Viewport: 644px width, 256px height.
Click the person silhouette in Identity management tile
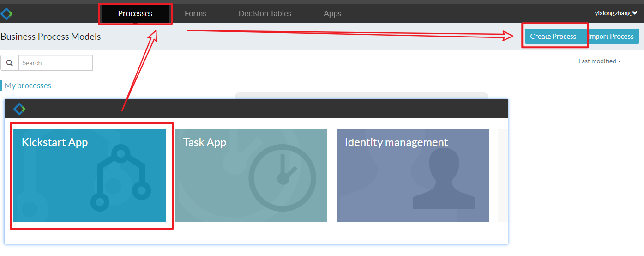coord(444,180)
